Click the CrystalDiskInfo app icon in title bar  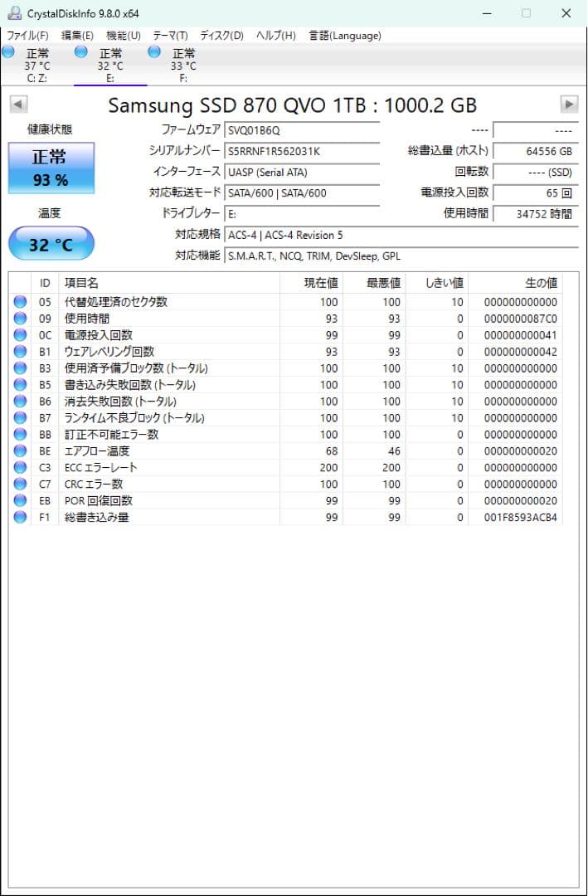[x=14, y=13]
